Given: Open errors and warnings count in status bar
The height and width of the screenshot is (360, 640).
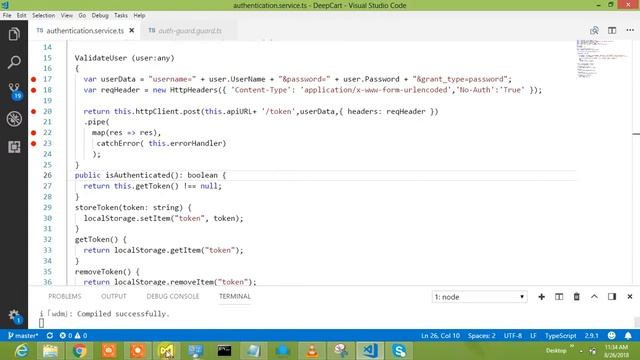Looking at the screenshot, I should click(73, 336).
